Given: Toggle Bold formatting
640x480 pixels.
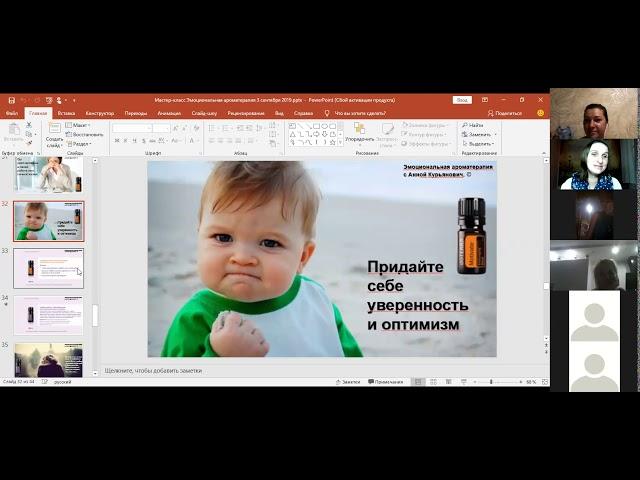Looking at the screenshot, I should coord(117,141).
